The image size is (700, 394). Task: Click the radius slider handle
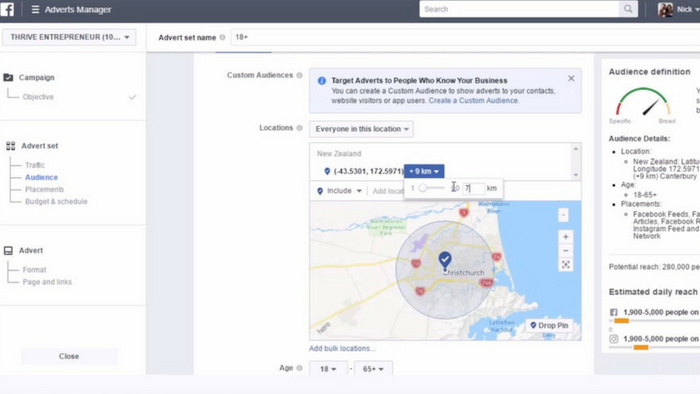(422, 188)
